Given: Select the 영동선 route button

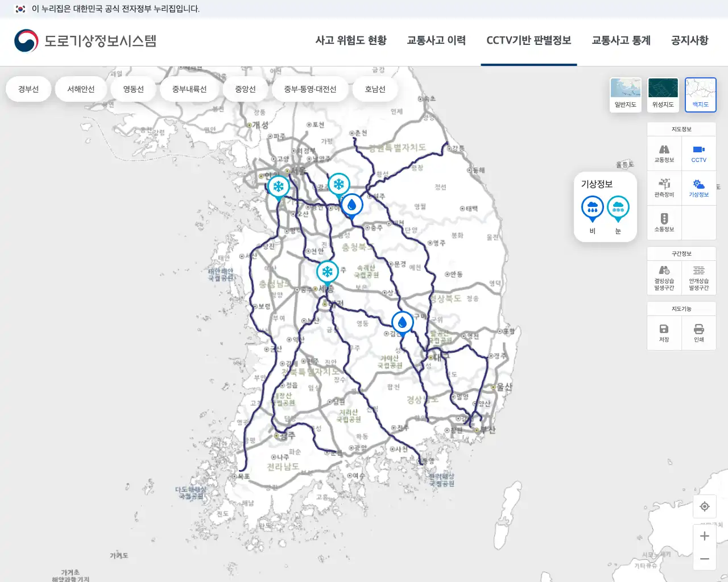Looking at the screenshot, I should pyautogui.click(x=134, y=89).
